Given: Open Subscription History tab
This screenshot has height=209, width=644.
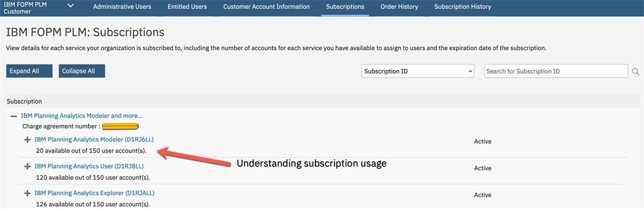Looking at the screenshot, I should pyautogui.click(x=463, y=7).
